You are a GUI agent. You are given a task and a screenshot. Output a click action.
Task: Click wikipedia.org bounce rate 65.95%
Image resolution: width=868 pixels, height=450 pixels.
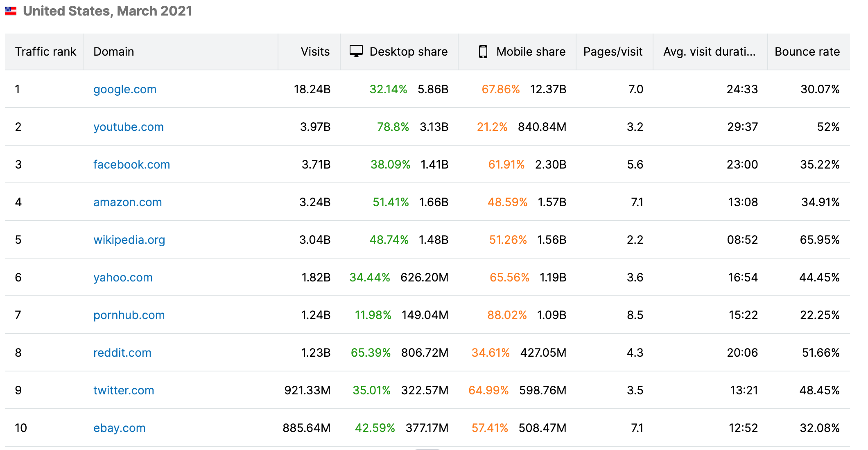click(820, 240)
